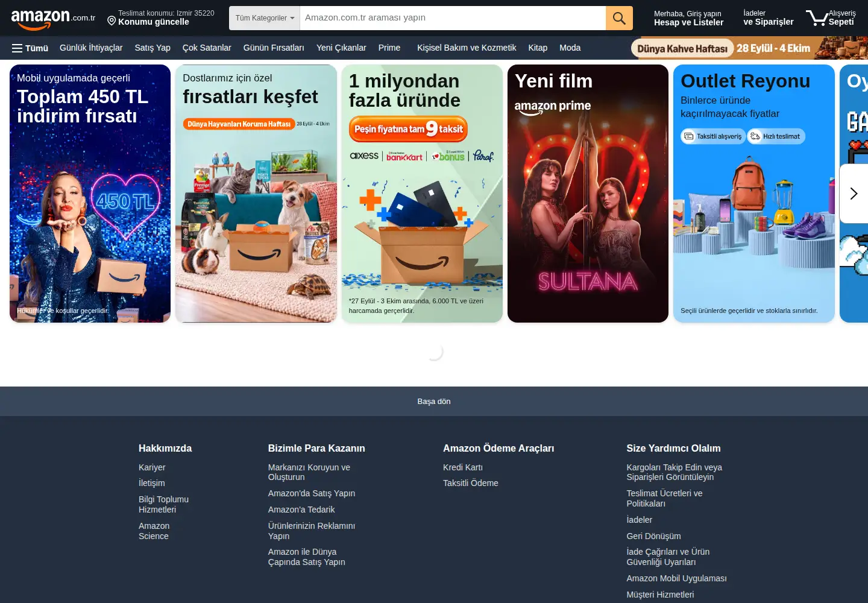The image size is (868, 603).
Task: Click the search input field
Action: pyautogui.click(x=453, y=18)
